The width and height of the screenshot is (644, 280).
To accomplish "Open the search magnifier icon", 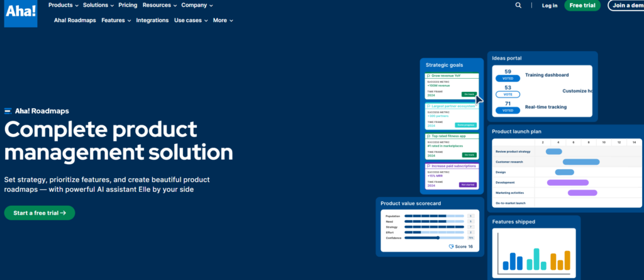I will (518, 5).
